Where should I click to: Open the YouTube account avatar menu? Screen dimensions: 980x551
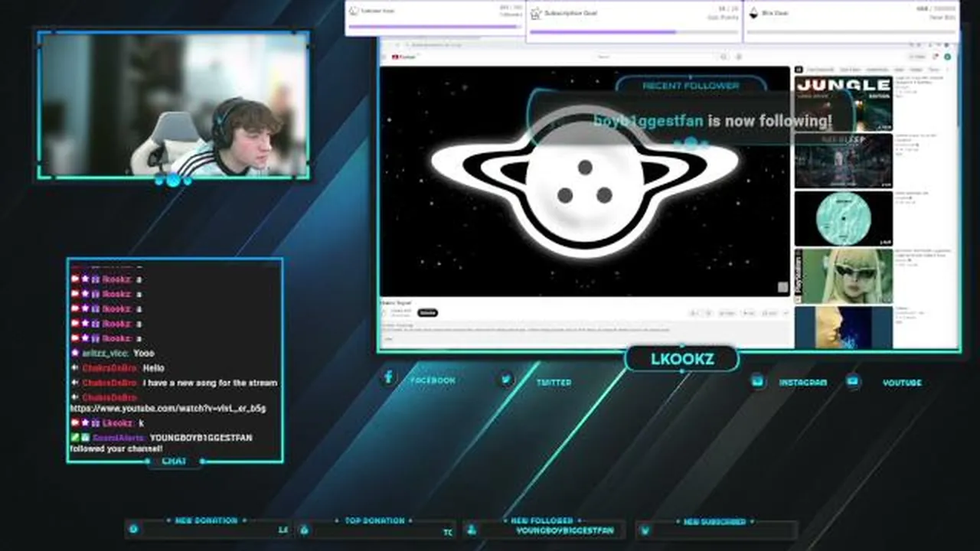(x=947, y=57)
